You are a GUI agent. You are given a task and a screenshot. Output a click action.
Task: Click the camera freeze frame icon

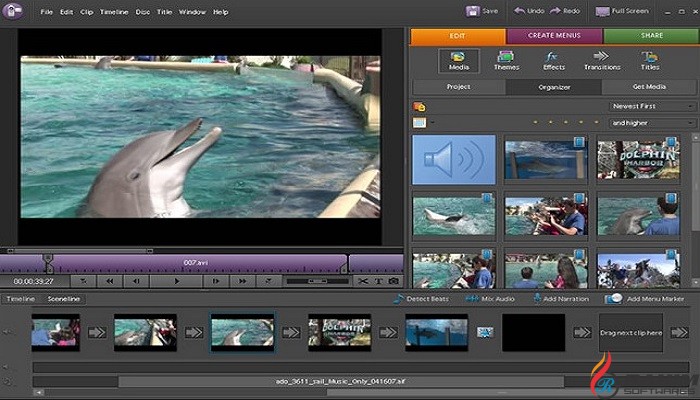point(394,281)
